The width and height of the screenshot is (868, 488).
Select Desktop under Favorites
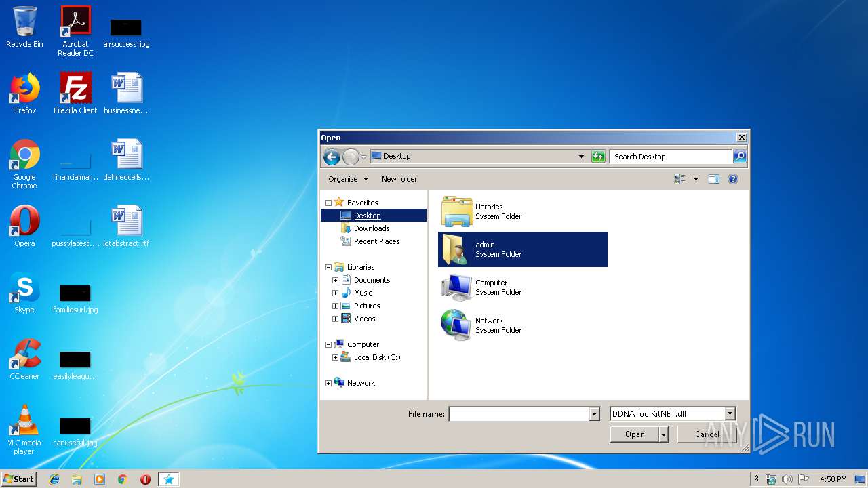tap(367, 216)
